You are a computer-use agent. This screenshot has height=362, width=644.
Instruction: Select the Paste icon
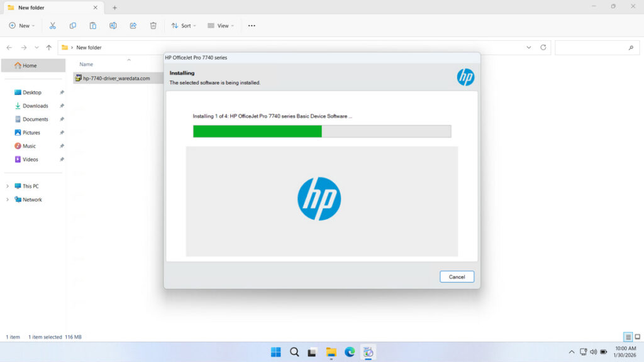93,25
